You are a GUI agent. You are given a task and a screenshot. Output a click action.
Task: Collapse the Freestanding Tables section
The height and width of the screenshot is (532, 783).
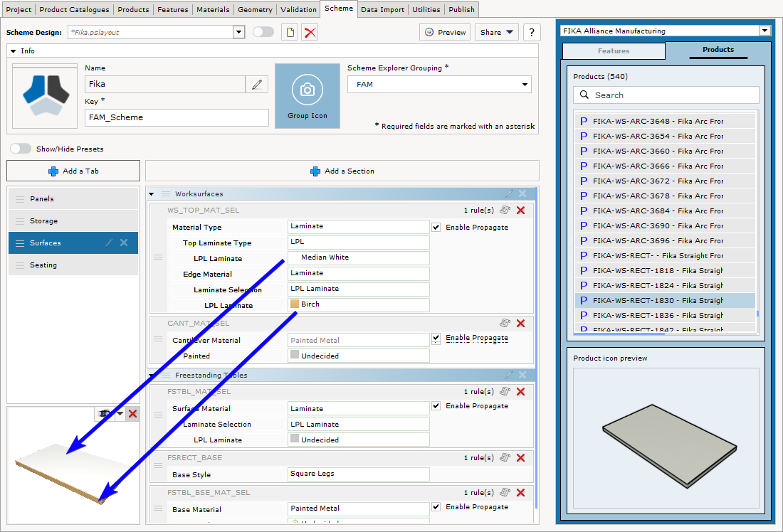[152, 375]
